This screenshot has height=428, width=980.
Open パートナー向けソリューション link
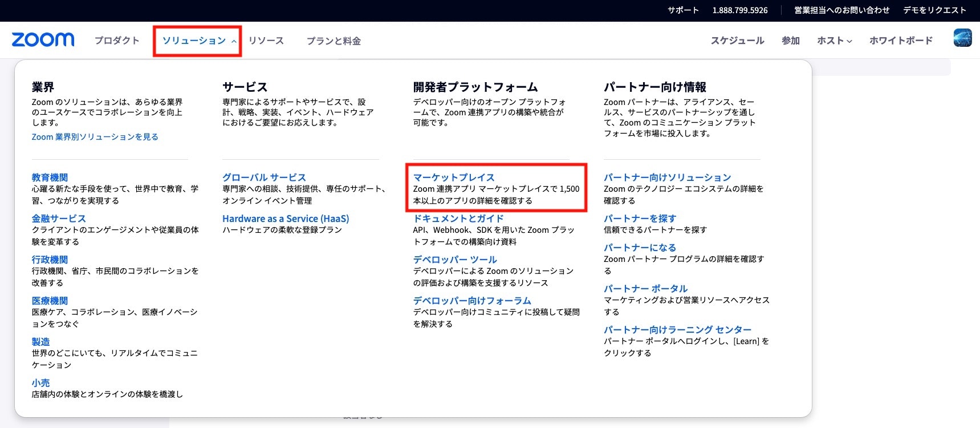pyautogui.click(x=667, y=177)
